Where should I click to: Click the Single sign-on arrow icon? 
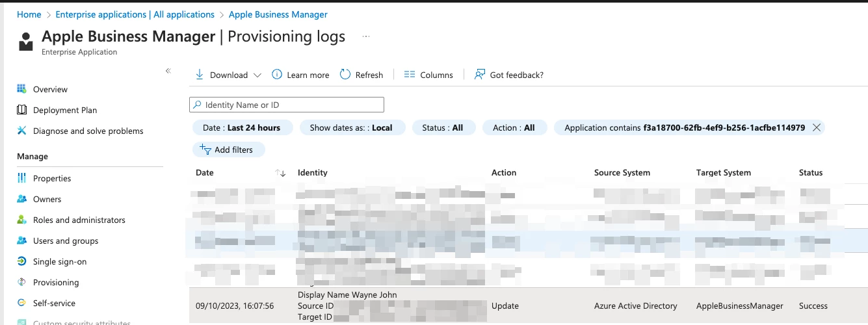click(21, 261)
